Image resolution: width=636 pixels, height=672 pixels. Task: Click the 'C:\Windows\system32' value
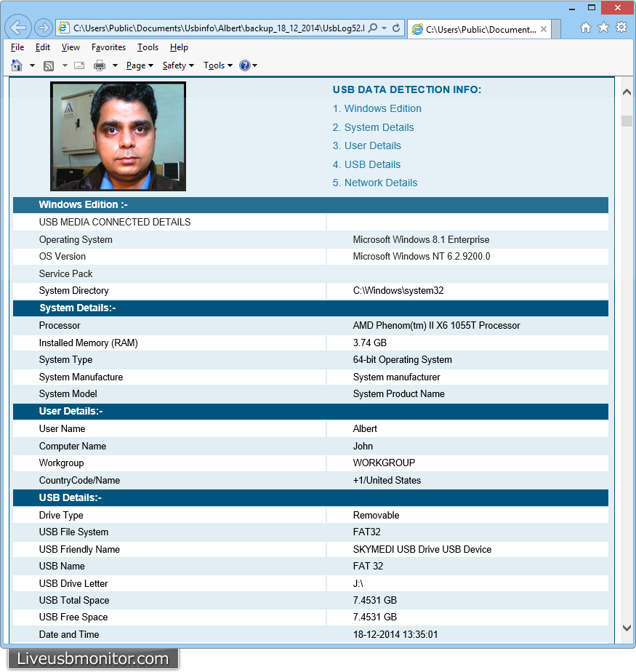tap(398, 291)
